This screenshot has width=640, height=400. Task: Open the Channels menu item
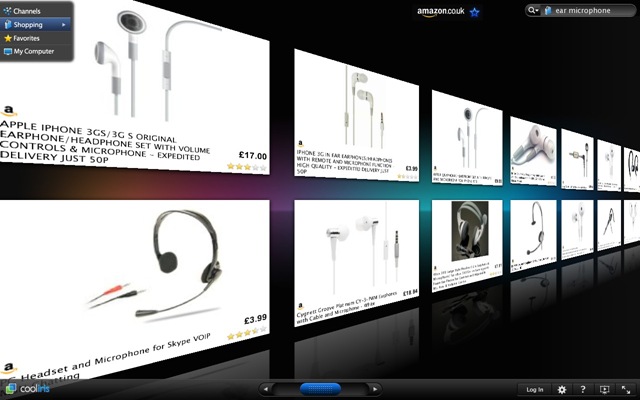36,11
